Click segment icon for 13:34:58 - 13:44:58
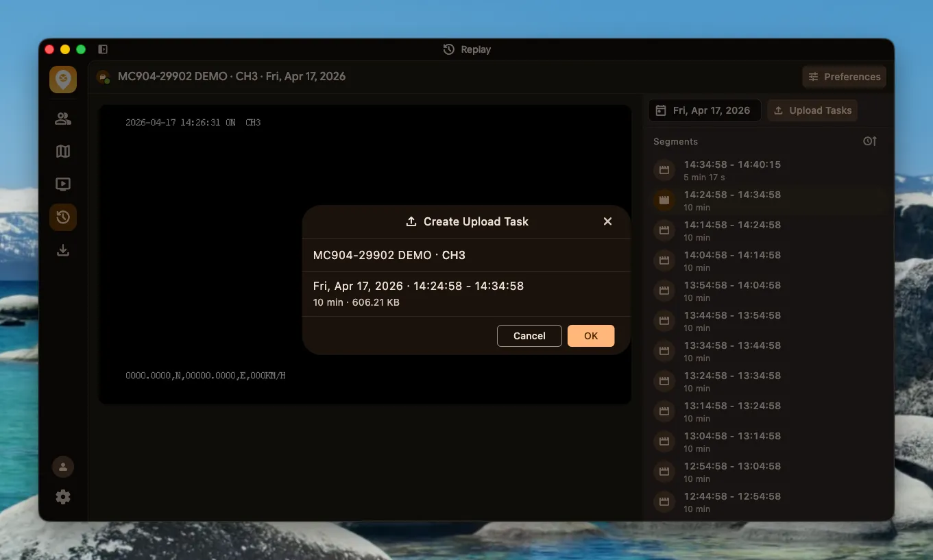933x560 pixels. point(664,351)
